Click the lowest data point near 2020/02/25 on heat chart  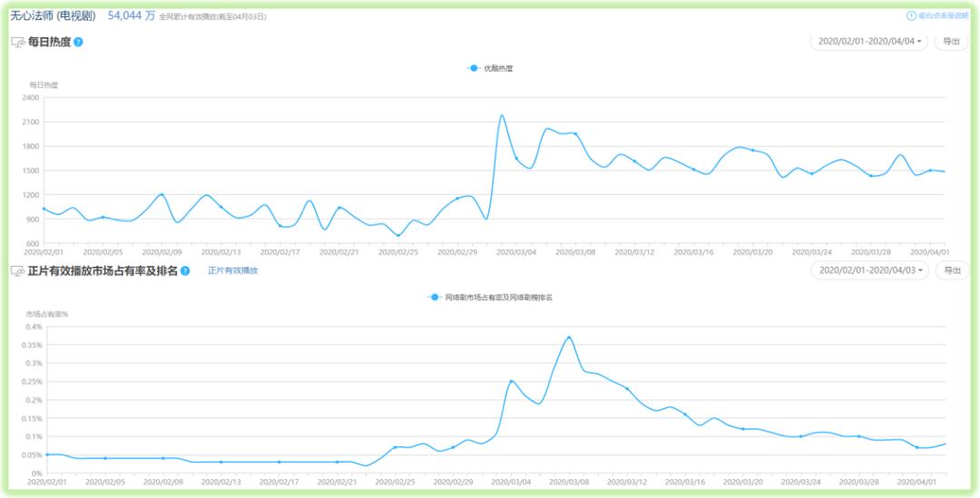click(398, 236)
